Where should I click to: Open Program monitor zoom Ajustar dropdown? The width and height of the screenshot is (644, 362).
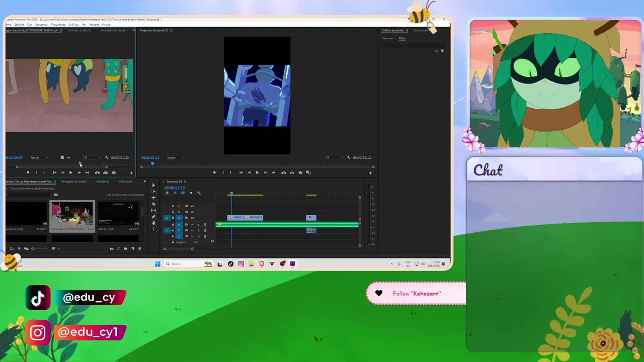click(x=175, y=157)
